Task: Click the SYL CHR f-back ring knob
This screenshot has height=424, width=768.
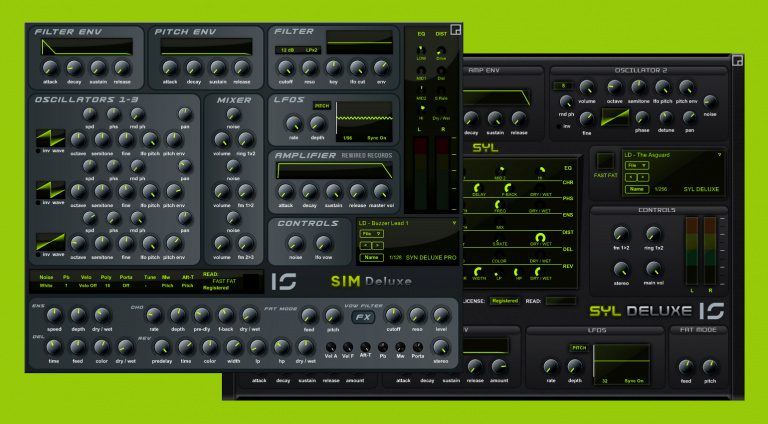Action: 508,188
